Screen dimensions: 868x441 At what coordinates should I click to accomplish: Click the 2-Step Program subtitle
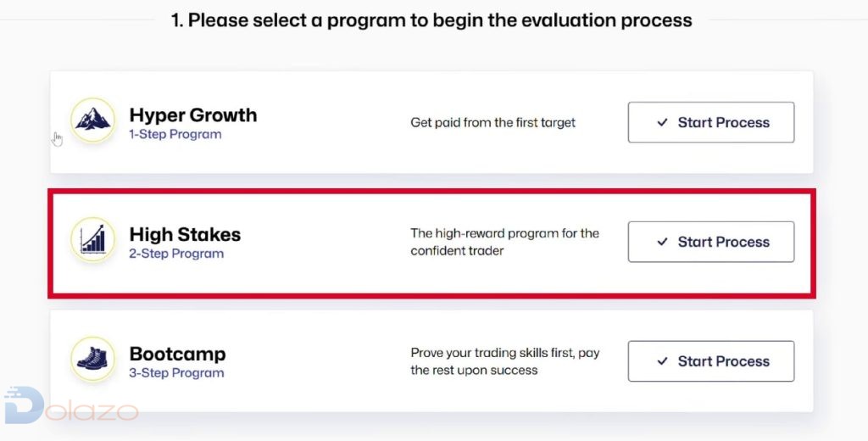pyautogui.click(x=176, y=254)
